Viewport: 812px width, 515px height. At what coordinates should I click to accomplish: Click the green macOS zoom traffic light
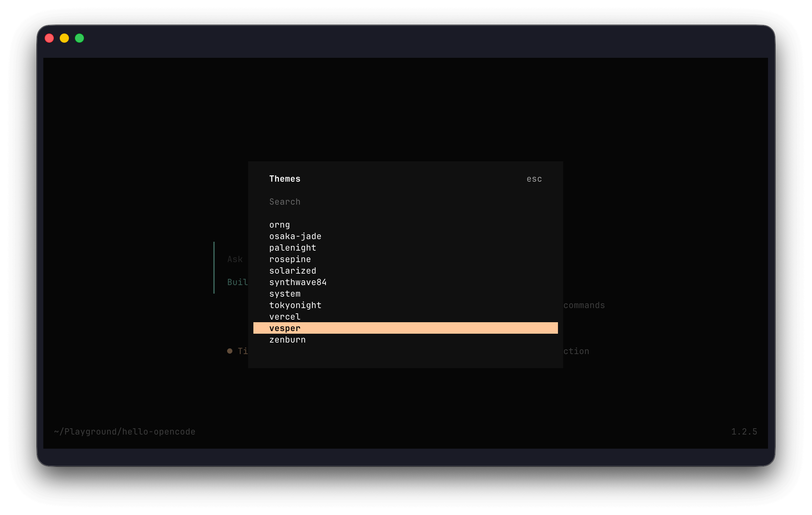[x=79, y=38]
